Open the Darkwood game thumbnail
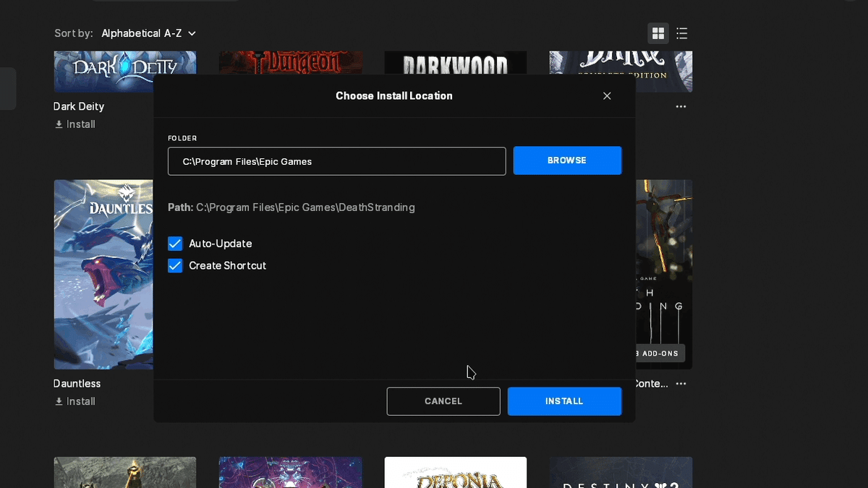The width and height of the screenshot is (868, 488). pyautogui.click(x=456, y=62)
